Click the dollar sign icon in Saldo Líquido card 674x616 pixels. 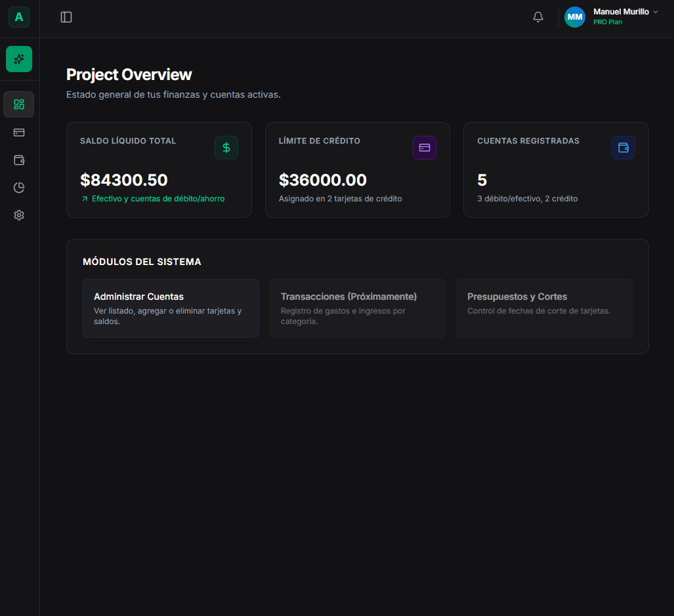pos(226,148)
